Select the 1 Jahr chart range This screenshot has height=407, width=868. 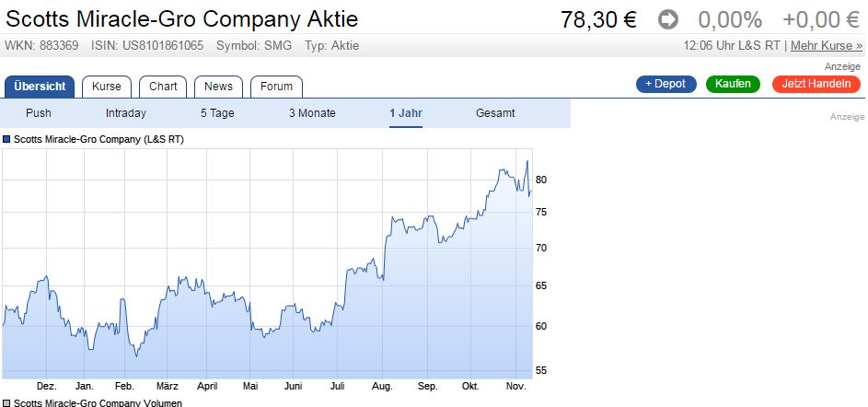point(406,113)
